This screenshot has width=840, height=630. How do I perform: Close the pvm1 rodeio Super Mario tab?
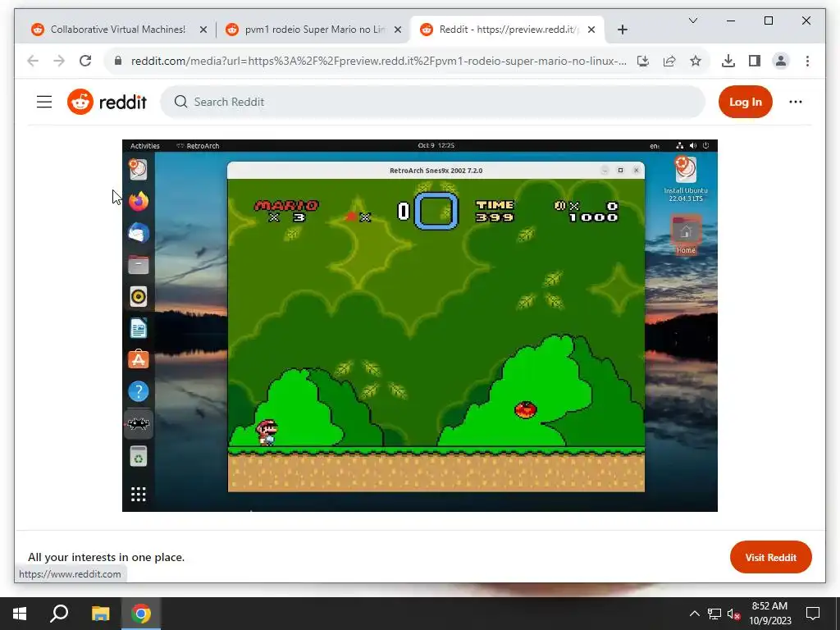click(x=398, y=30)
